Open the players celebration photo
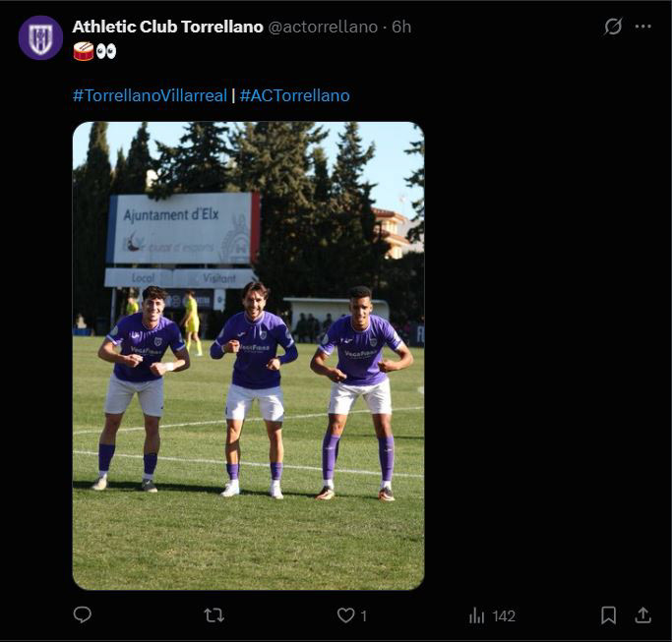 tap(249, 356)
